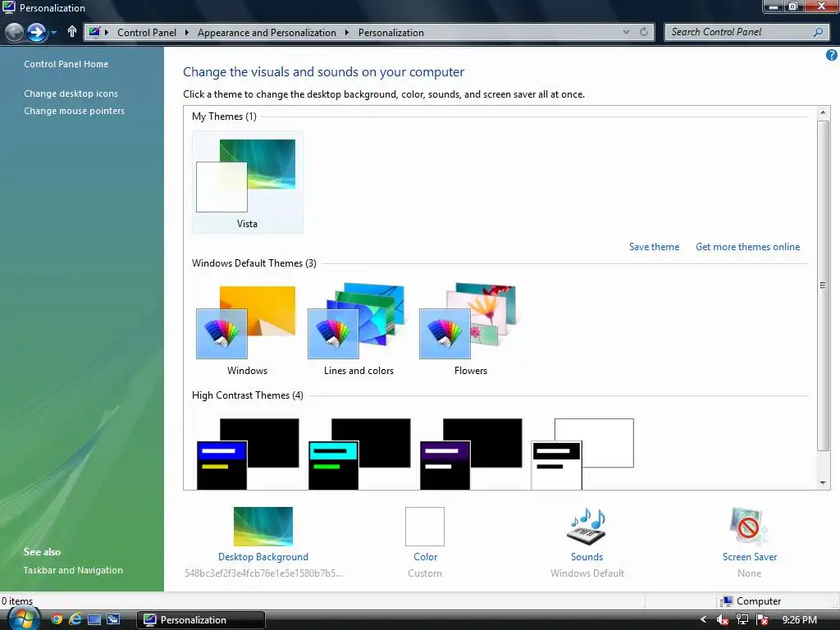Click the search magnifier icon
The height and width of the screenshot is (630, 840).
pyautogui.click(x=818, y=32)
